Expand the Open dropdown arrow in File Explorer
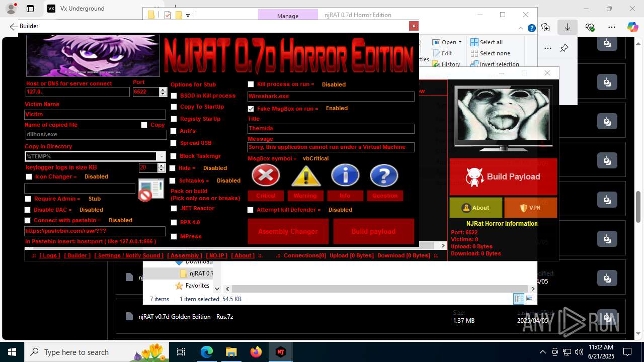Image resolution: width=644 pixels, height=362 pixels. click(460, 42)
